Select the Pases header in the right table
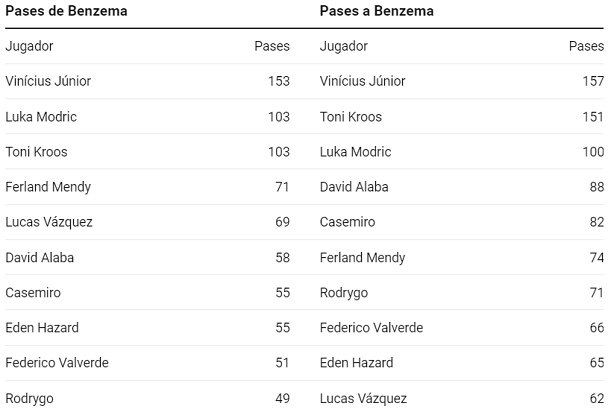 (586, 46)
